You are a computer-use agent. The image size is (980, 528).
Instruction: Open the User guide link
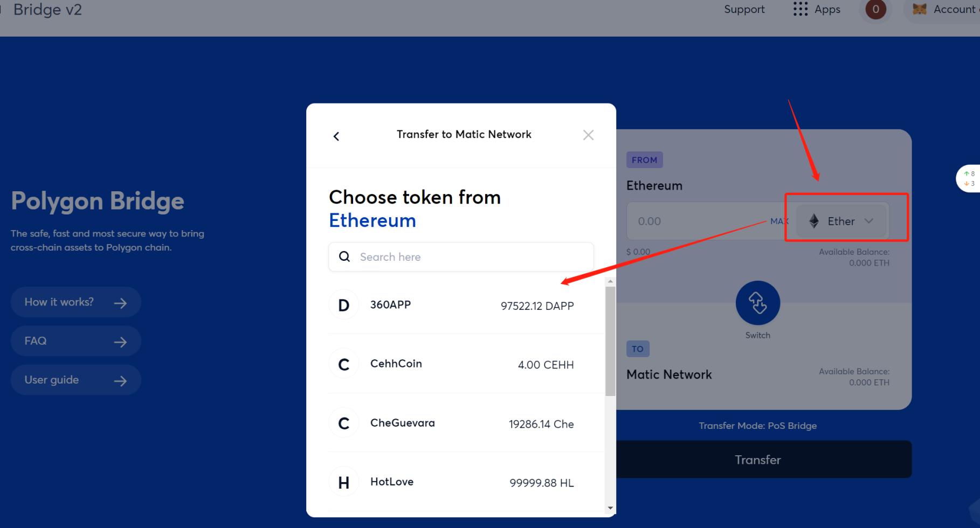(x=76, y=380)
